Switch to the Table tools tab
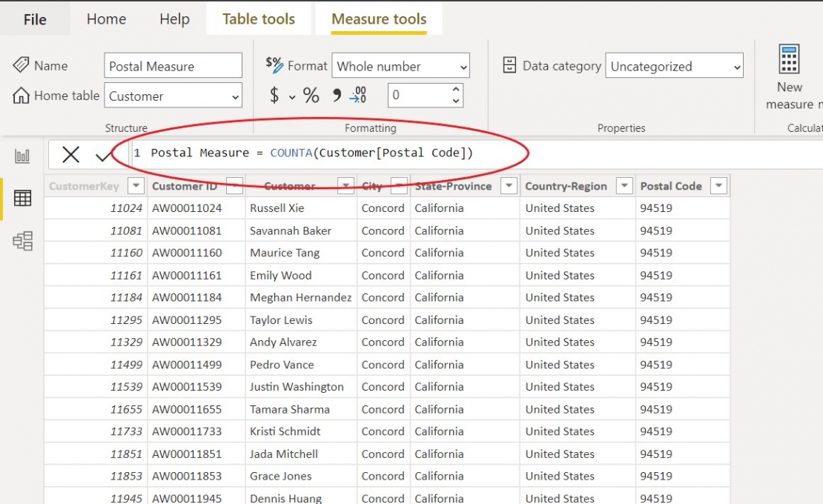The image size is (823, 504). click(258, 19)
